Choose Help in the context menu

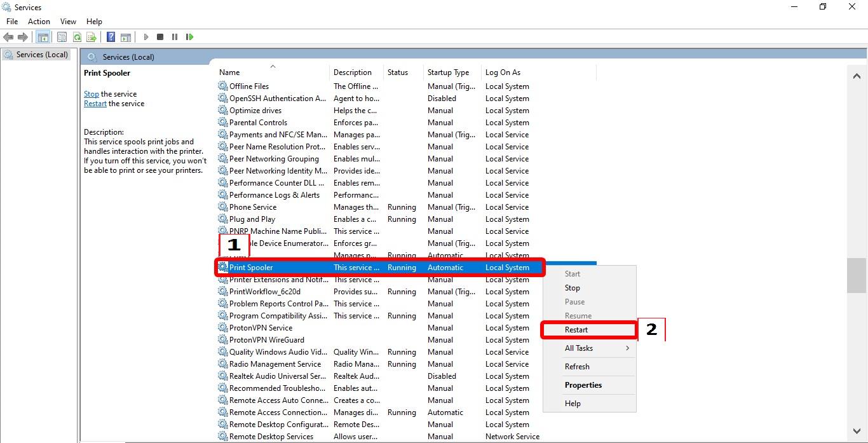click(x=589, y=404)
